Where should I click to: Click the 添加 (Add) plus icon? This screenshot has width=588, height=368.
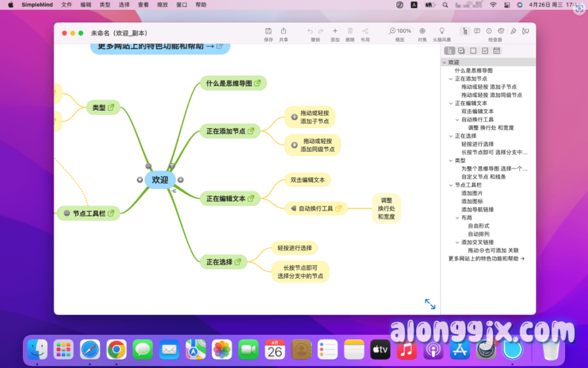[335, 31]
